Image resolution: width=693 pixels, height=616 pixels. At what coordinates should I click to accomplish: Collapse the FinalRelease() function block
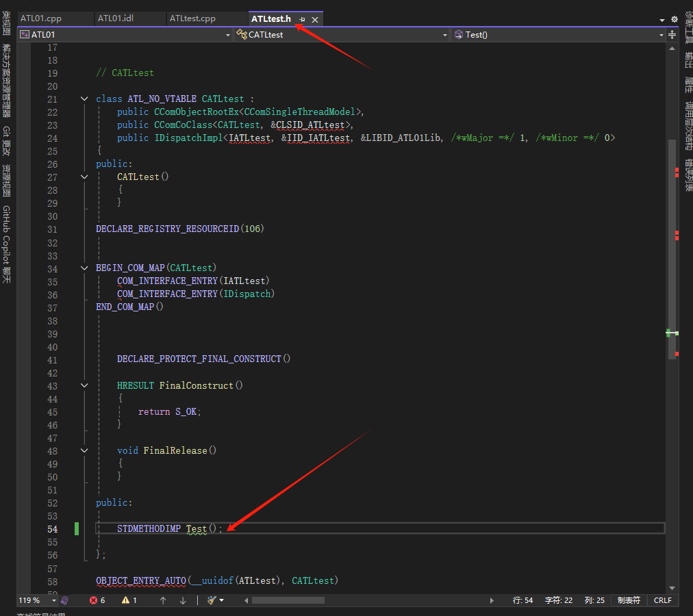point(84,450)
